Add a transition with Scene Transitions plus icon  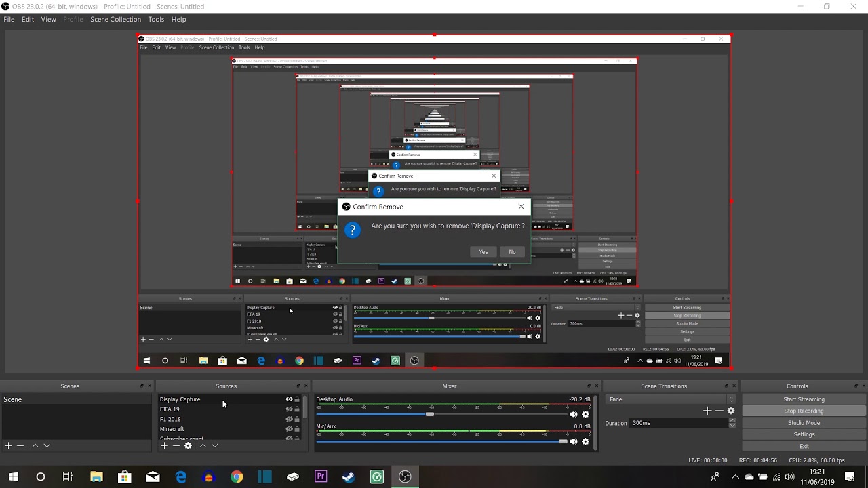click(x=707, y=411)
